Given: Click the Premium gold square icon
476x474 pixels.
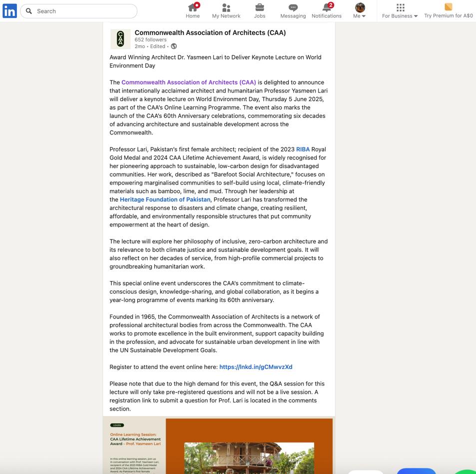Looking at the screenshot, I should click(449, 6).
